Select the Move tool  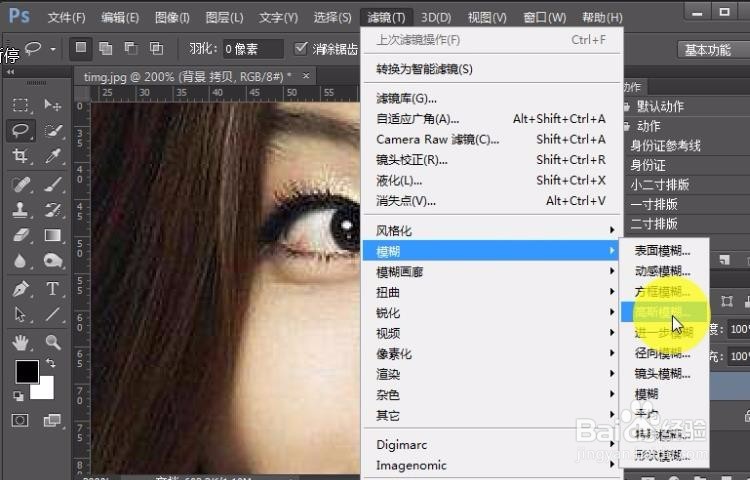pos(52,105)
